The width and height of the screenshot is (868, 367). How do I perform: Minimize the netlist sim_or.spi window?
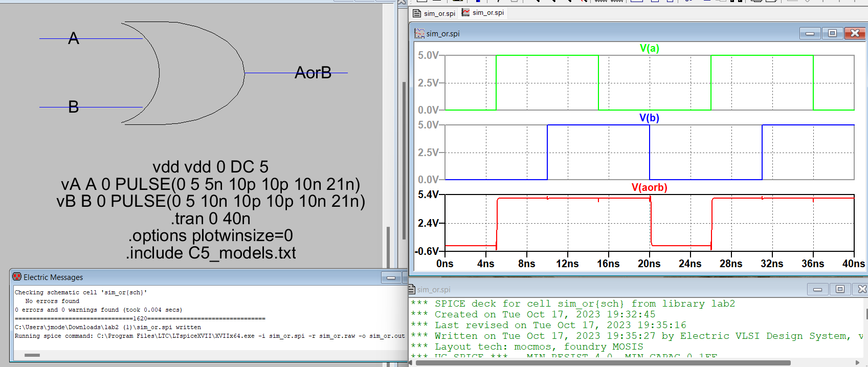click(817, 289)
